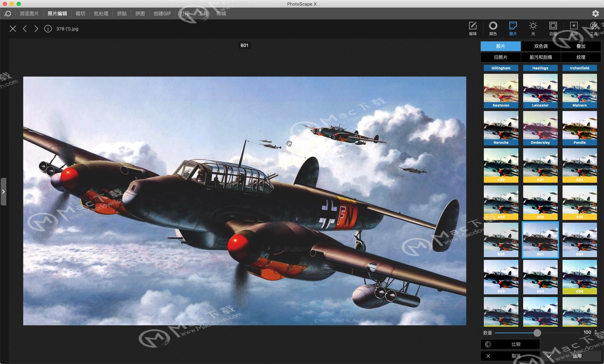Viewport: 604px width, 364px height.
Task: Apply the A02 film filter thumbnail
Action: click(x=579, y=165)
